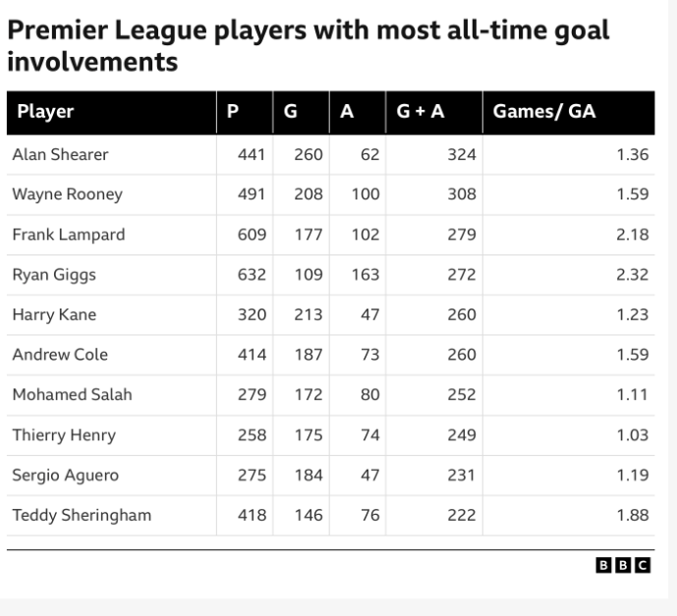Click the table title heading text
Screen dimensions: 677x616
coord(309,46)
